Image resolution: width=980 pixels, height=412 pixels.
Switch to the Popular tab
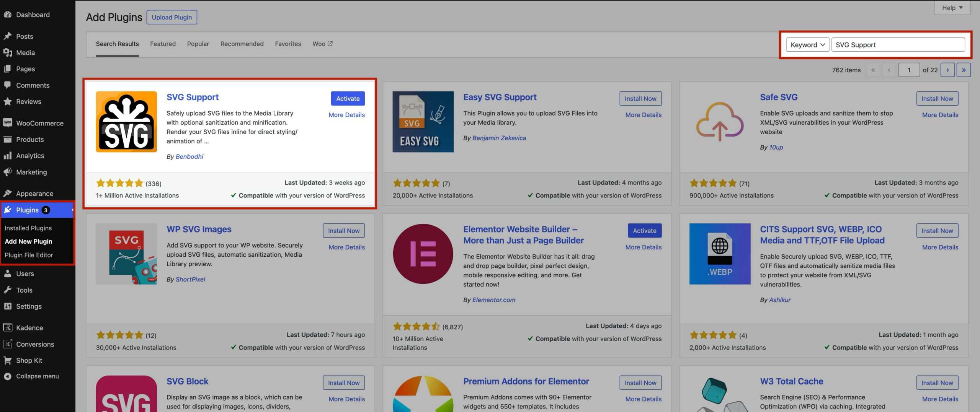pos(198,44)
